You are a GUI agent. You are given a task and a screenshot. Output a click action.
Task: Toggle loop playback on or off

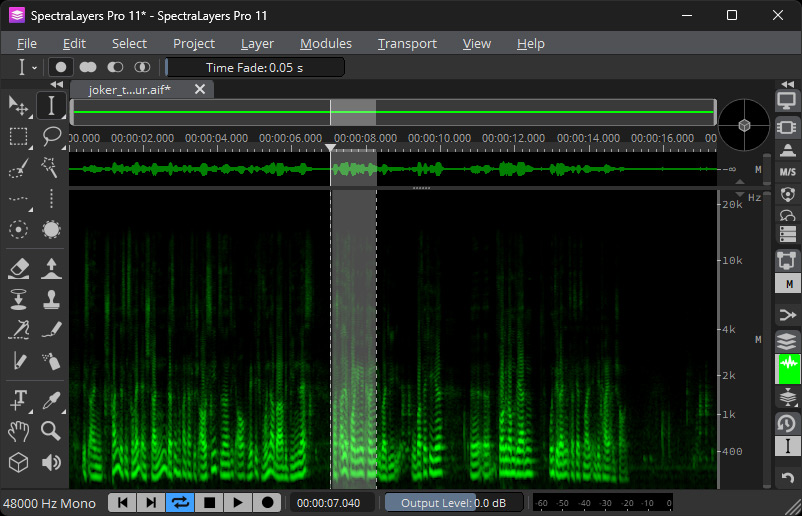(x=181, y=502)
